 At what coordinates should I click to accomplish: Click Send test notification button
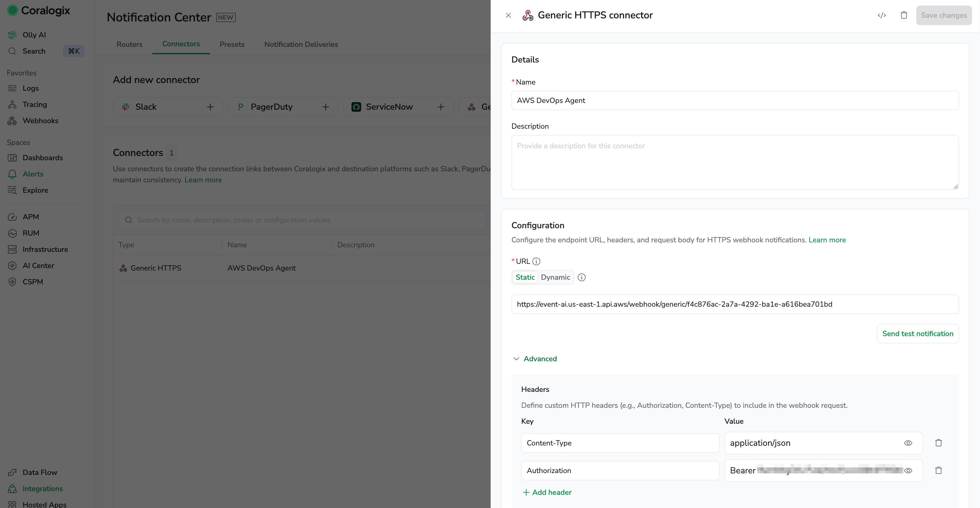[x=918, y=333]
